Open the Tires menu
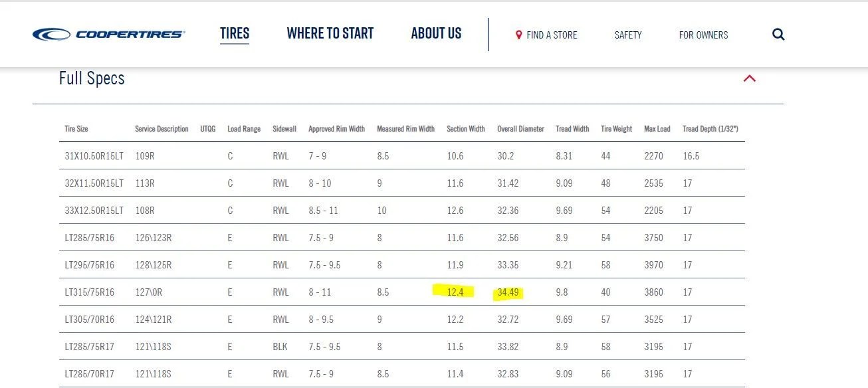Viewport: 868px width, 388px height. [235, 33]
